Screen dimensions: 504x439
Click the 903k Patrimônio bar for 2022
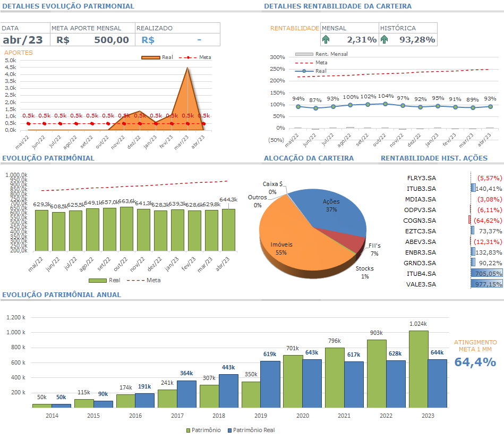pos(377,374)
